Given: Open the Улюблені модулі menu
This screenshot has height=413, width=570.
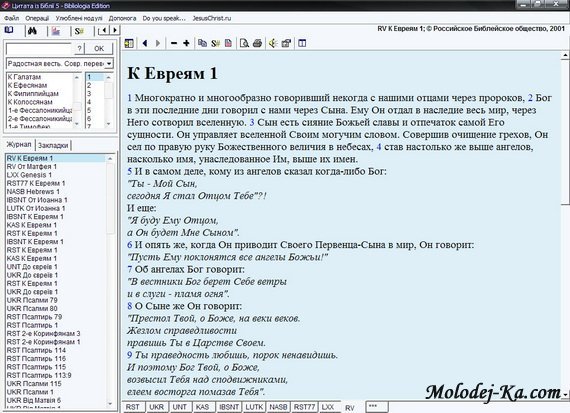Looking at the screenshot, I should pyautogui.click(x=79, y=18).
